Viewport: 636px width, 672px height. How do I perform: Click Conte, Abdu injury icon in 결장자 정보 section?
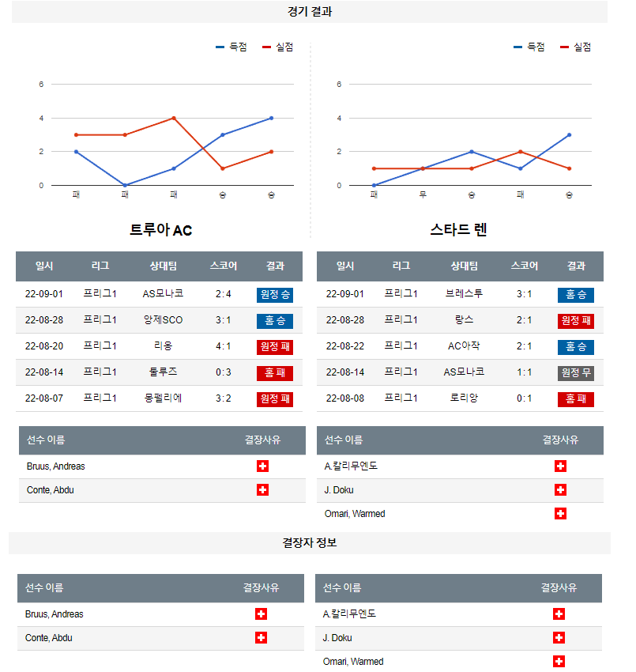click(x=261, y=637)
